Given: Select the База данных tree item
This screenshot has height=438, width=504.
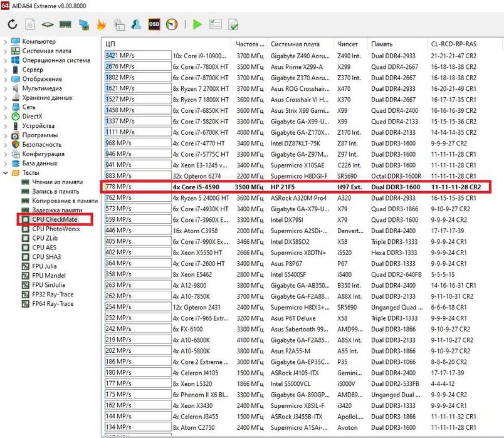Looking at the screenshot, I should 40,164.
